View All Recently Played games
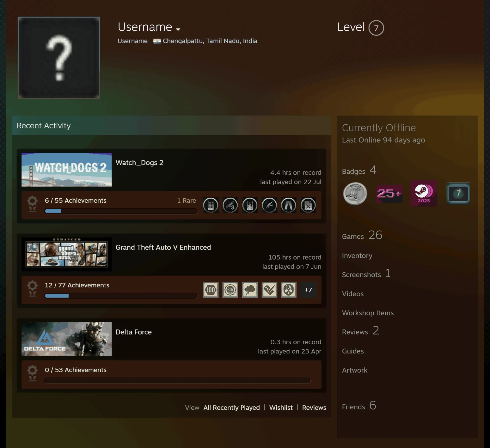The width and height of the screenshot is (490, 448). coord(231,407)
